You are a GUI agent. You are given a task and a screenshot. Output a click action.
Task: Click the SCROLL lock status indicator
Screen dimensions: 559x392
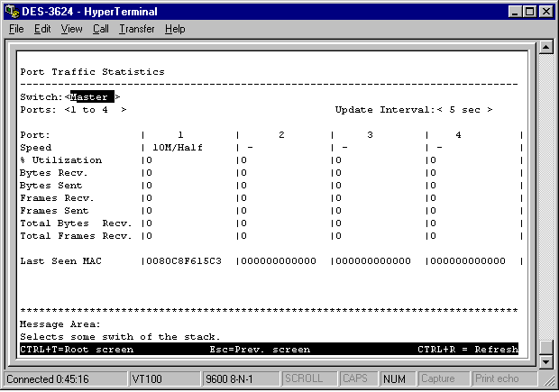pyautogui.click(x=303, y=378)
